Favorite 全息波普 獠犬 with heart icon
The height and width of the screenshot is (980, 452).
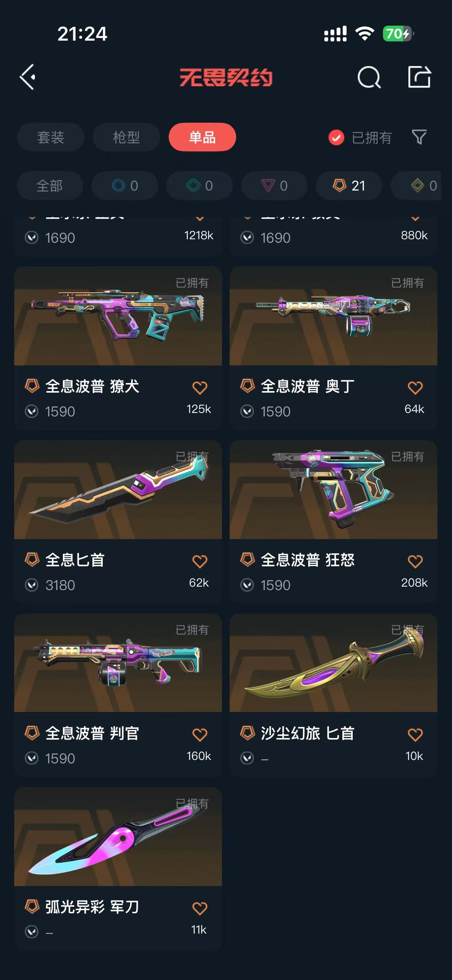click(200, 388)
